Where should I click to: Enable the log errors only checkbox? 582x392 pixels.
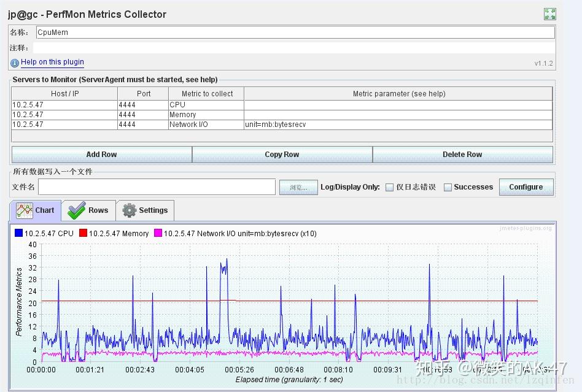pos(389,187)
